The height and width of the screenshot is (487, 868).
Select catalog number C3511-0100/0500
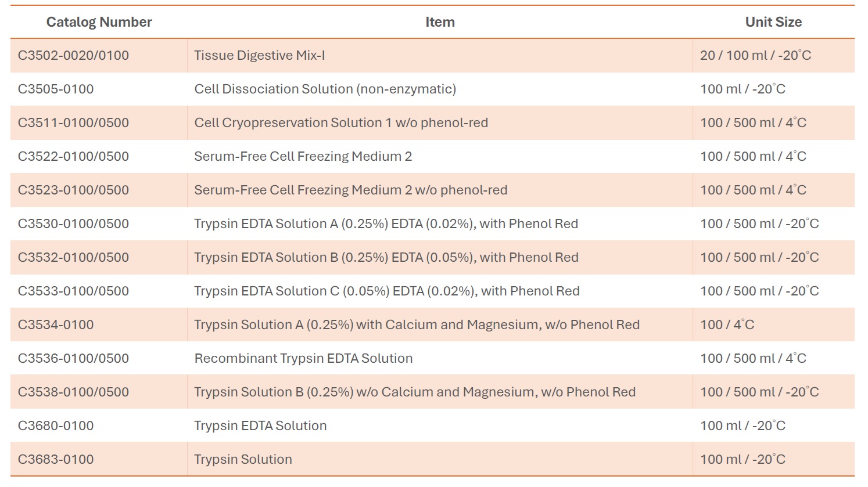(x=73, y=123)
